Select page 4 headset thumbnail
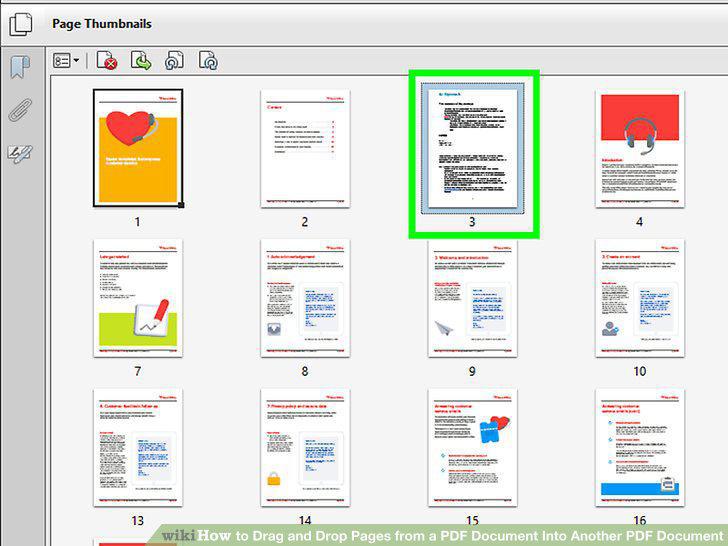This screenshot has height=546, width=728. click(x=640, y=149)
